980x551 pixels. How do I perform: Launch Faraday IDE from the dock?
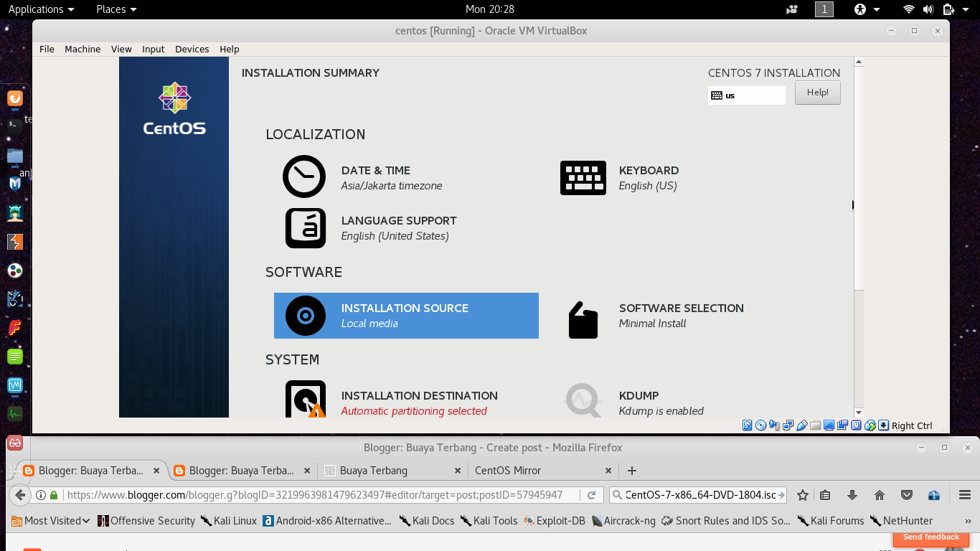click(15, 328)
